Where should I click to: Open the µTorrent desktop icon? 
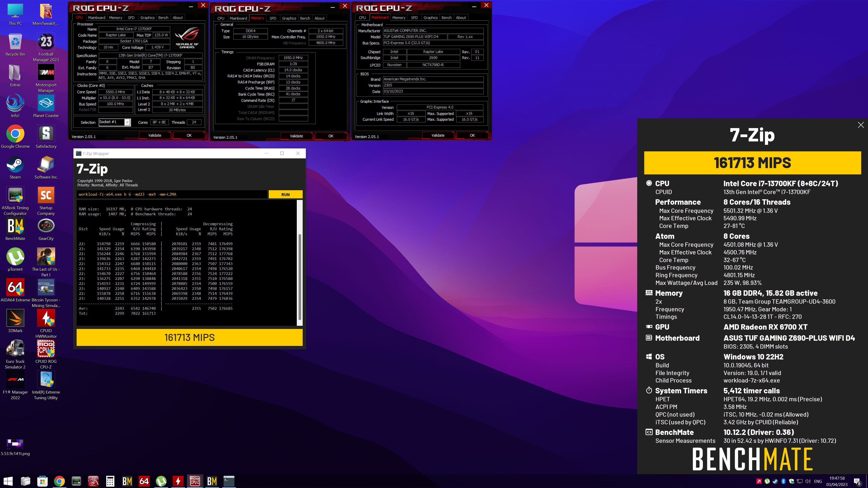[15, 260]
